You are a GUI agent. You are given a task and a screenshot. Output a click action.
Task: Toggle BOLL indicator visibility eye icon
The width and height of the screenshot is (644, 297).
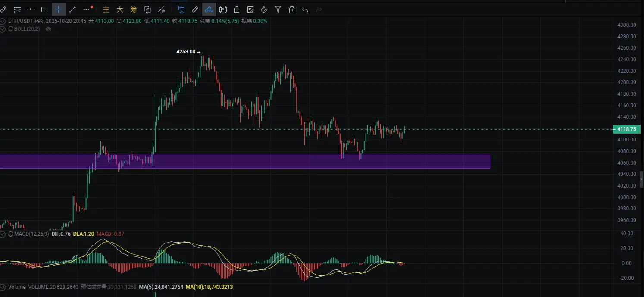pyautogui.click(x=49, y=29)
